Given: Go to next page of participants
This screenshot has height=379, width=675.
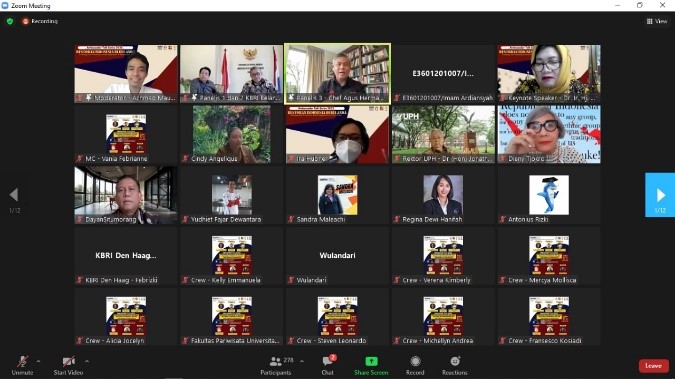Looking at the screenshot, I should tap(660, 195).
